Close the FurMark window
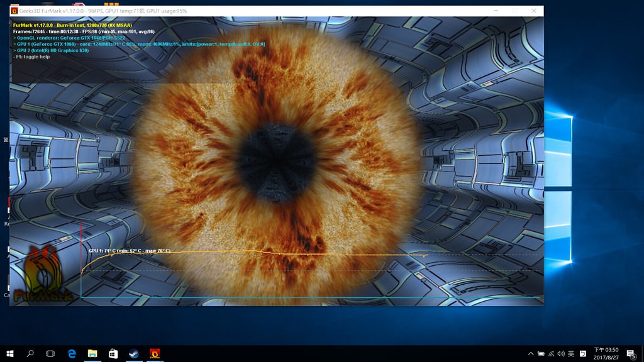Viewport: 644px width, 362px height. pyautogui.click(x=533, y=11)
